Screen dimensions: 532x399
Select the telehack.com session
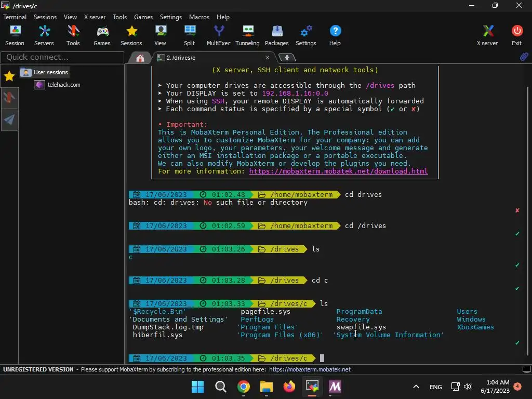[57, 85]
